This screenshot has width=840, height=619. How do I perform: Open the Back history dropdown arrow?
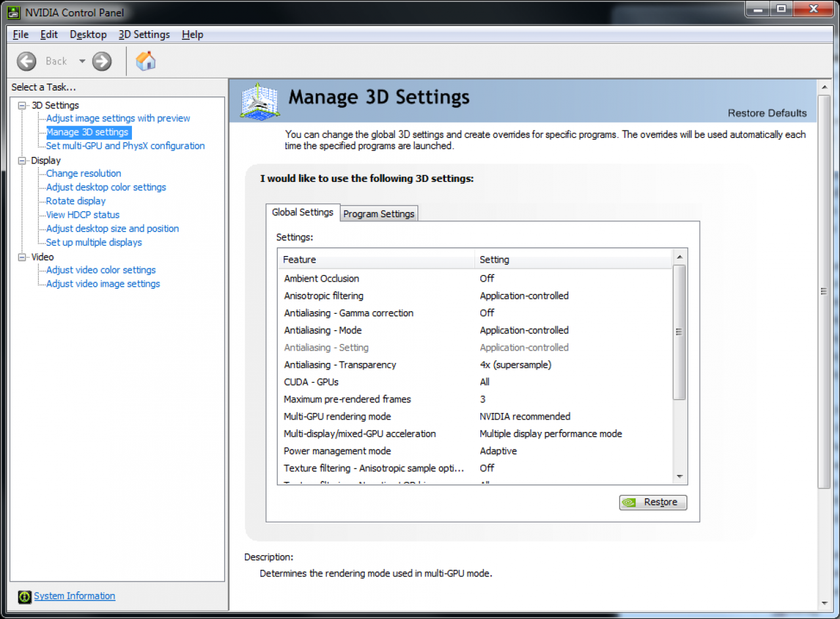(82, 61)
